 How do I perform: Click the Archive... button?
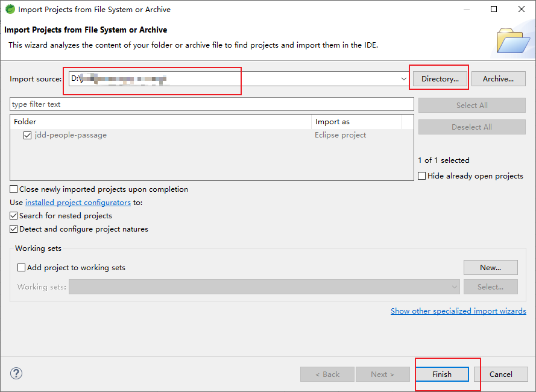[498, 79]
